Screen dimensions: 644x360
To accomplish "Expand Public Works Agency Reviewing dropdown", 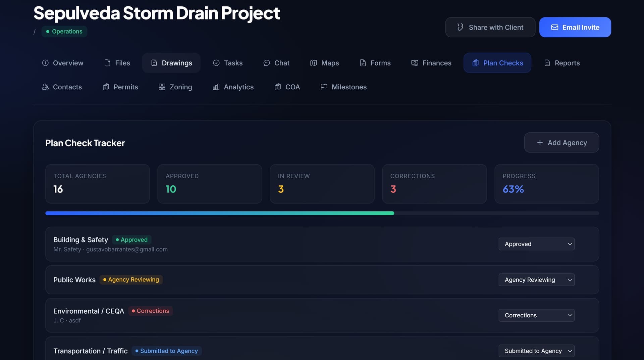I will coord(536,280).
